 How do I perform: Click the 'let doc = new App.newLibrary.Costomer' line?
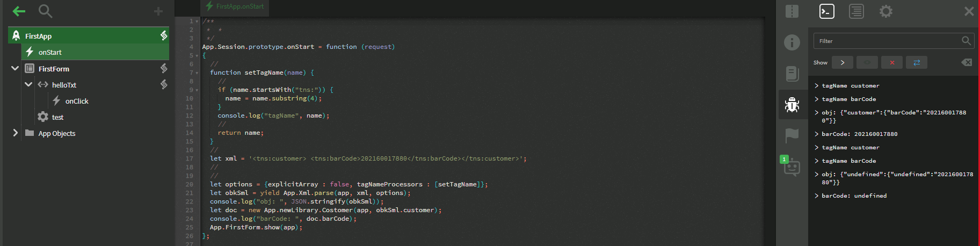tap(326, 211)
